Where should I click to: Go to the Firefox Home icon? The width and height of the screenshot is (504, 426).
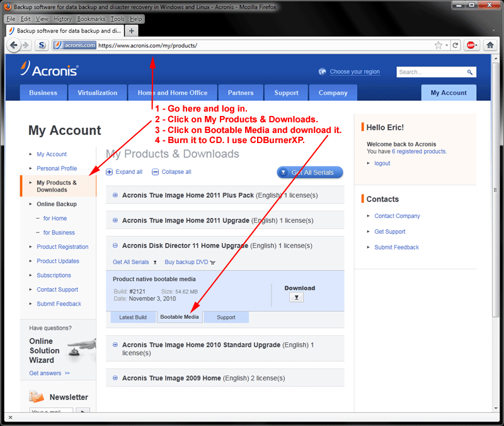click(490, 45)
